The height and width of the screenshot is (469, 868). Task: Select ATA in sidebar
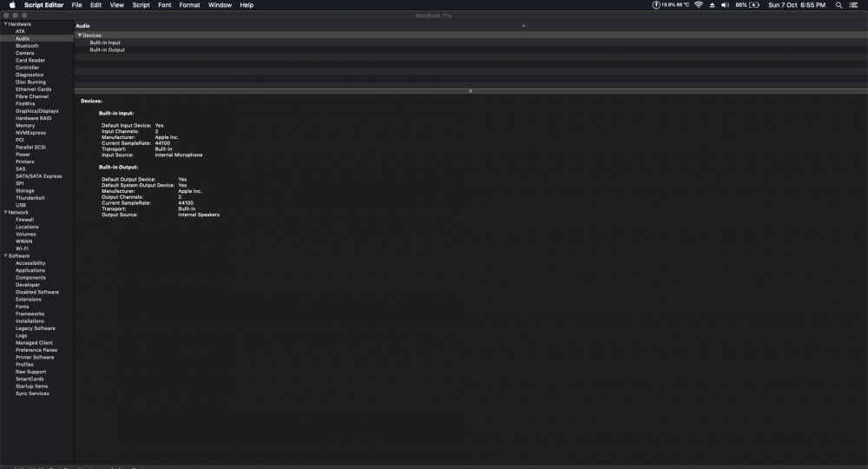coord(20,31)
